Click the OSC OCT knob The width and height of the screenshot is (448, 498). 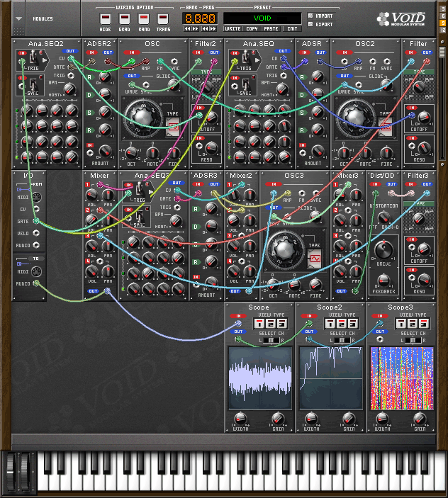(131, 154)
